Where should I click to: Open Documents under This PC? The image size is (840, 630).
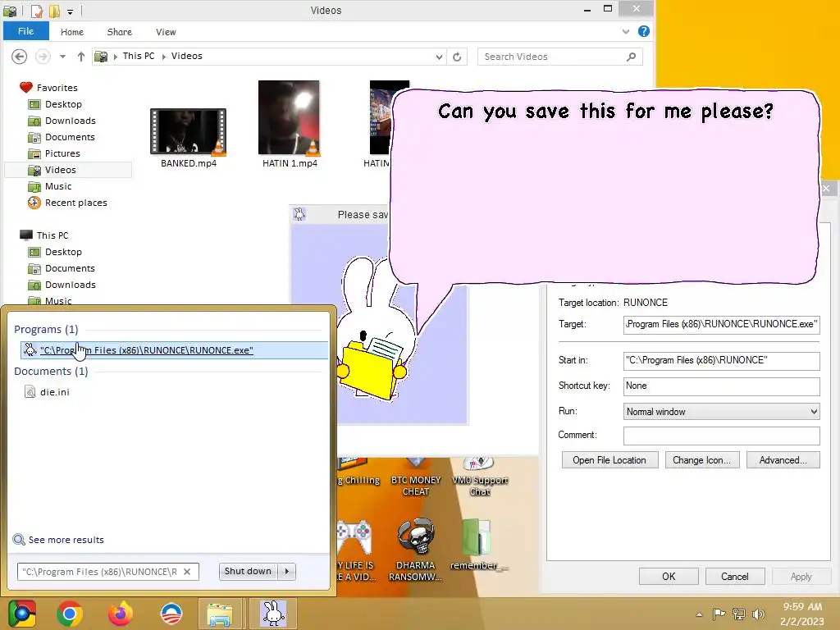coord(61,268)
